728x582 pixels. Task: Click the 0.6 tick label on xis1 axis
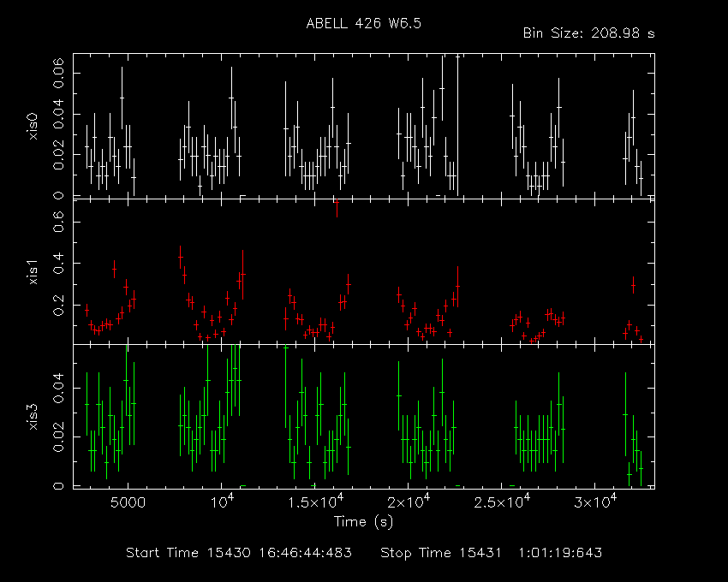coord(58,222)
